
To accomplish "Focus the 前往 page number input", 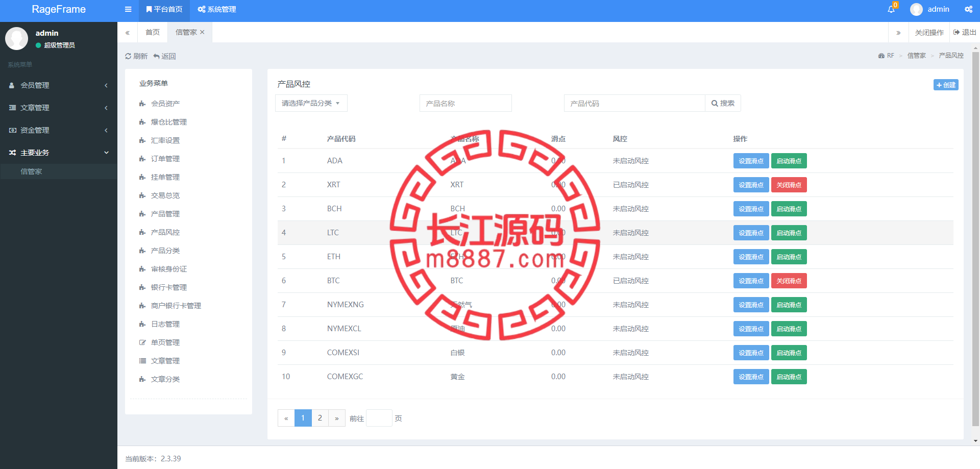I will coord(379,418).
